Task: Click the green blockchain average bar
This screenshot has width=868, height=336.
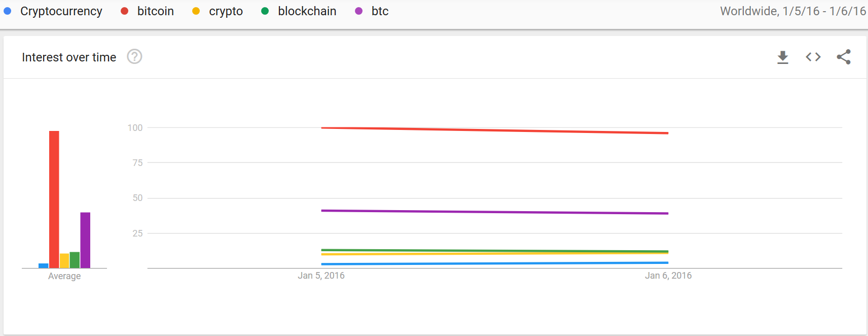Action: pos(75,260)
